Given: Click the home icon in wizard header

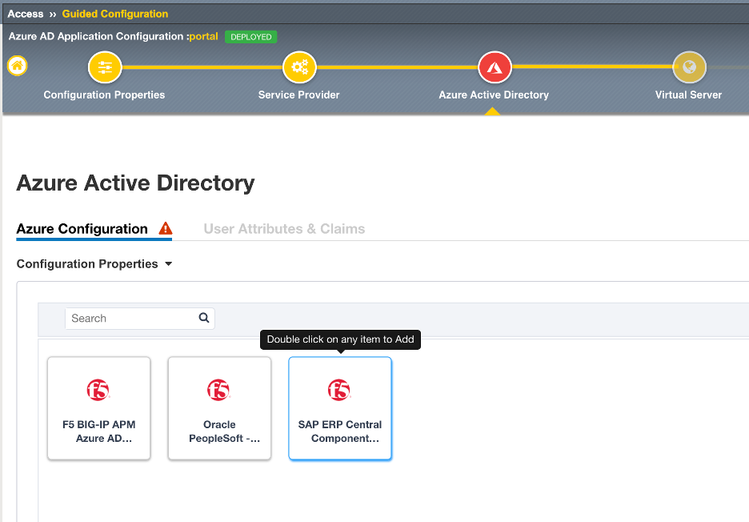Looking at the screenshot, I should pyautogui.click(x=18, y=66).
